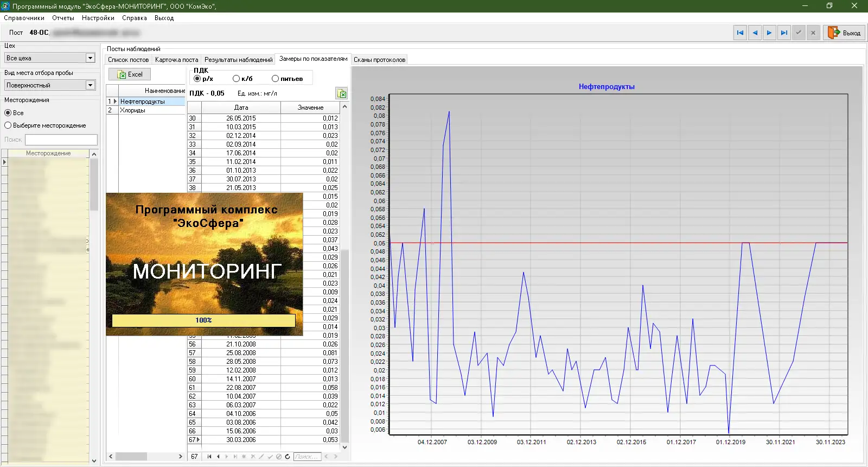Click the green export icon near ПДК value
Viewport: 868px width, 467px height.
tap(342, 94)
